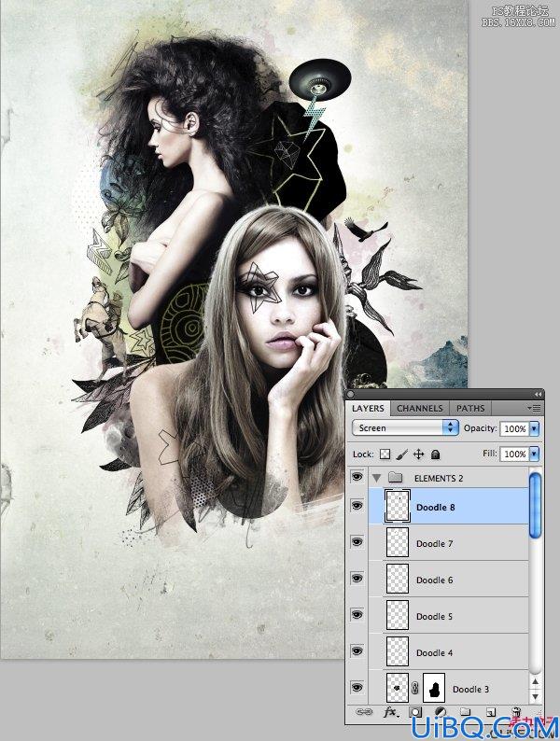Select the Doodle 5 layer name
The height and width of the screenshot is (741, 560).
(x=434, y=616)
